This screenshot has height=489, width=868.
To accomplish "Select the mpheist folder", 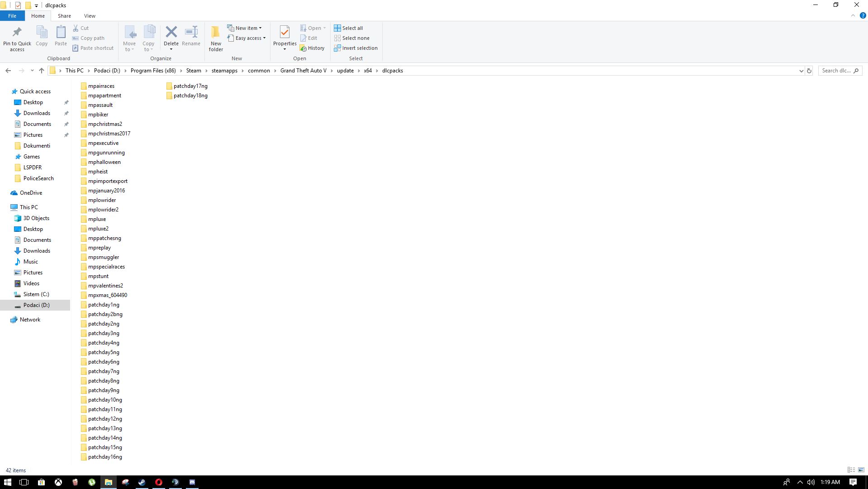I will [94, 172].
